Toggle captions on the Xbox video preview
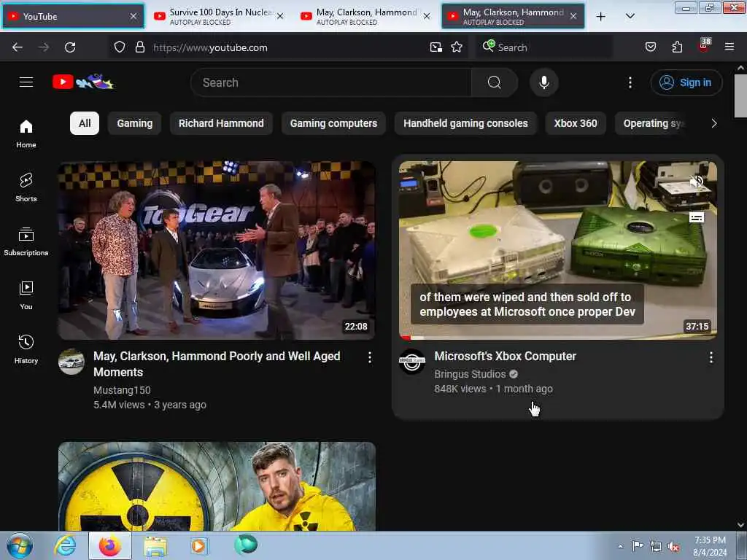Screen dimensions: 747x560 697,217
